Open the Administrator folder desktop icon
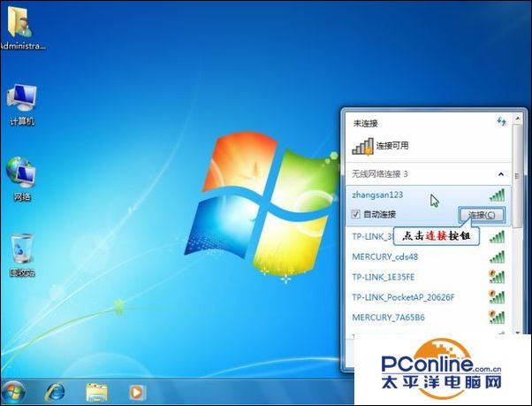This screenshot has width=532, height=406. coord(22,27)
